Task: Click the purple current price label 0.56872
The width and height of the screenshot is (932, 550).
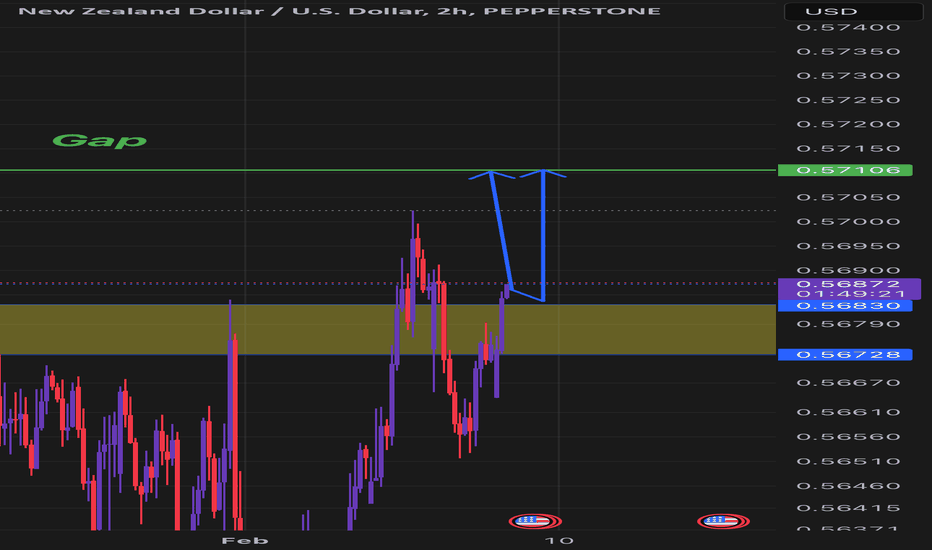Action: pyautogui.click(x=848, y=284)
